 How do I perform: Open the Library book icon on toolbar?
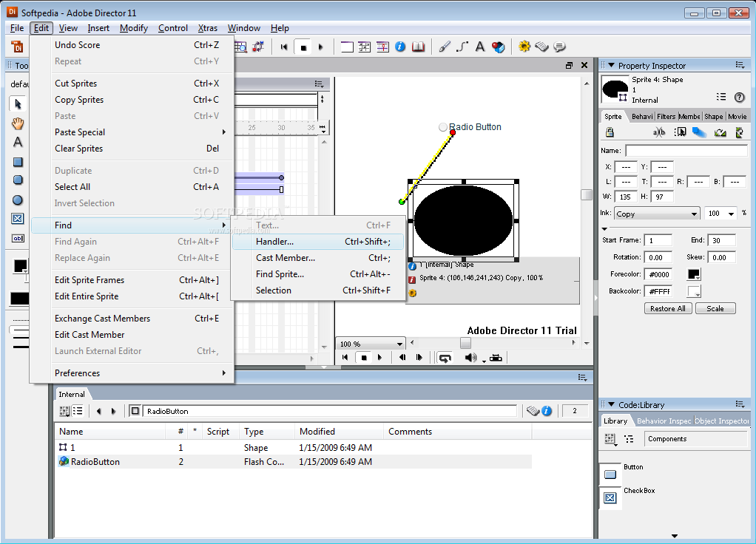(418, 47)
